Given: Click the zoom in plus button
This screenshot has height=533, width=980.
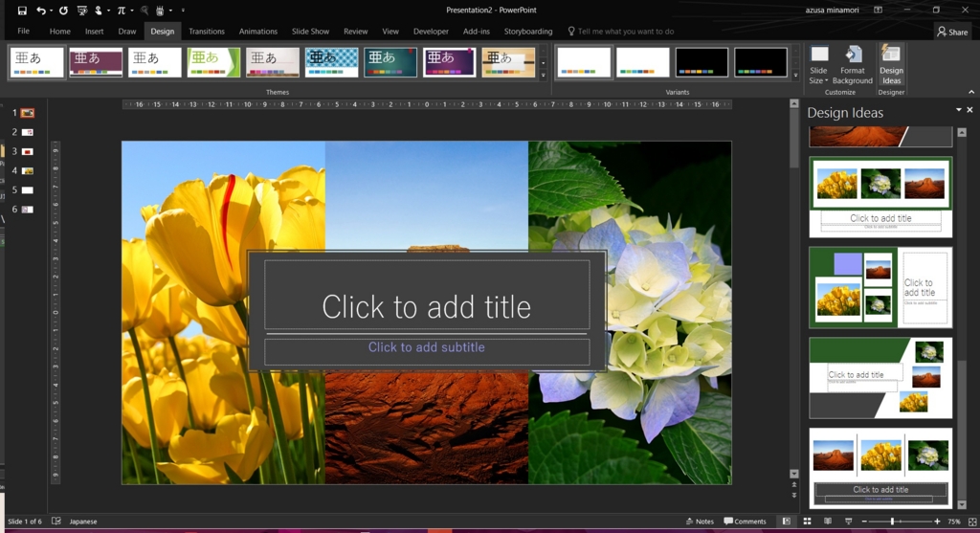Looking at the screenshot, I should tap(937, 522).
